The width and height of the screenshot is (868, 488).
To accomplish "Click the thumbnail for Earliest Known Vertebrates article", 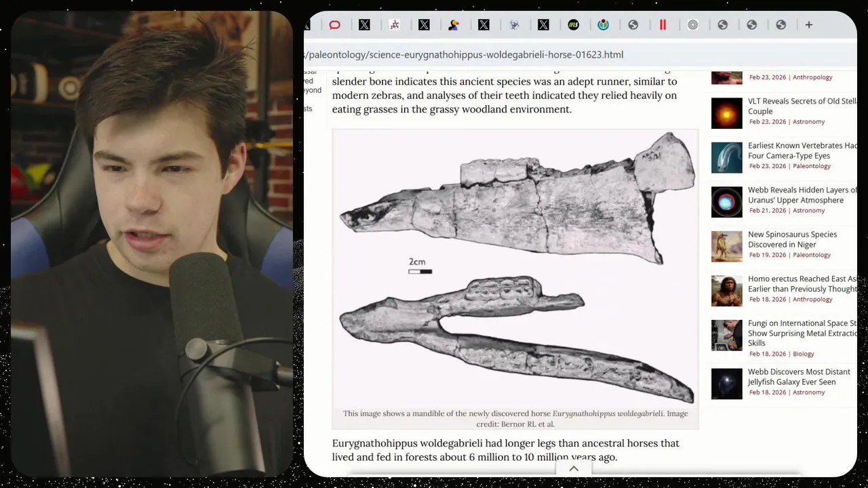I will pos(726,157).
